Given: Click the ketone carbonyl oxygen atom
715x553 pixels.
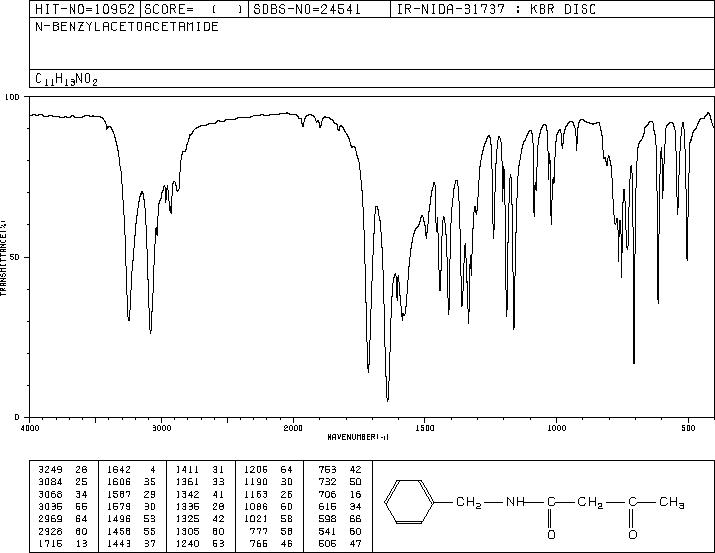Looking at the screenshot, I should [632, 534].
